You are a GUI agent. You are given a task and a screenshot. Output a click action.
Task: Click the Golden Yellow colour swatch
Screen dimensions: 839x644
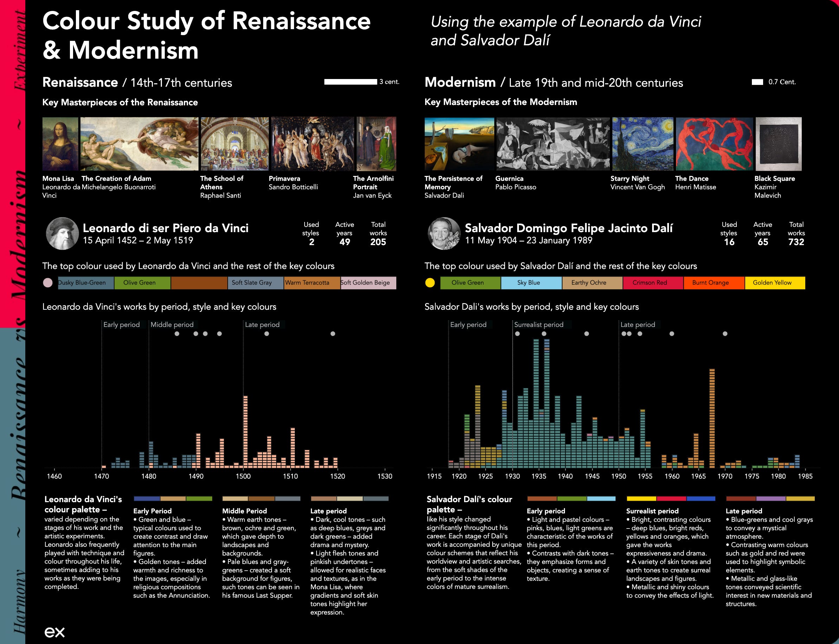coord(775,283)
